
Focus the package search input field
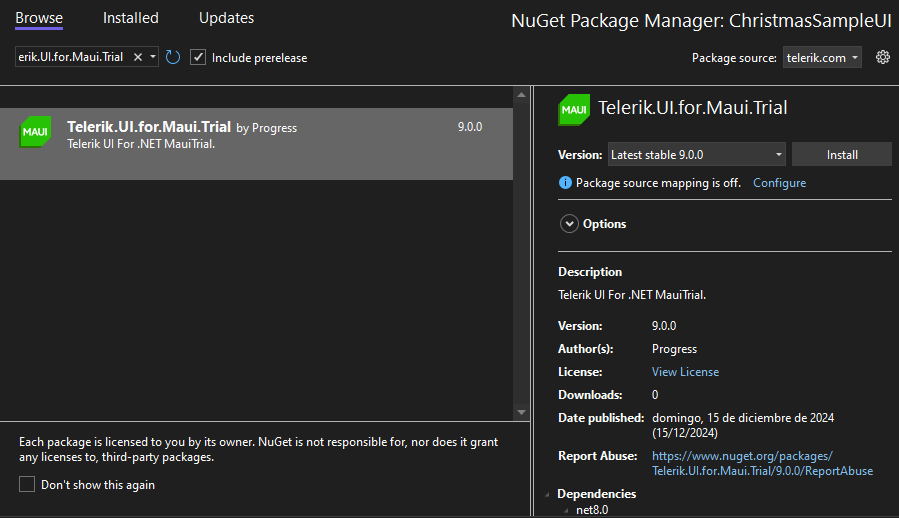click(x=73, y=57)
